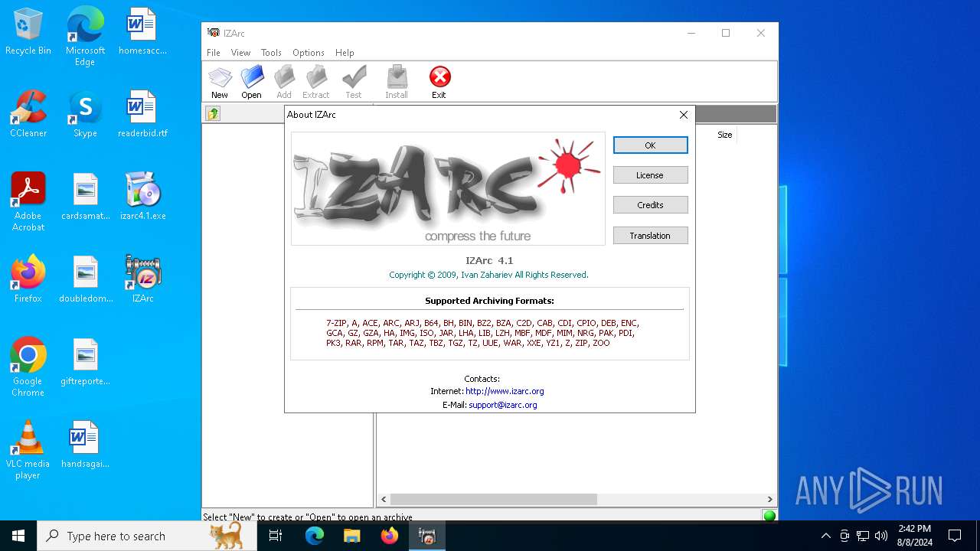Click the scroll right arrow in file list

point(769,499)
